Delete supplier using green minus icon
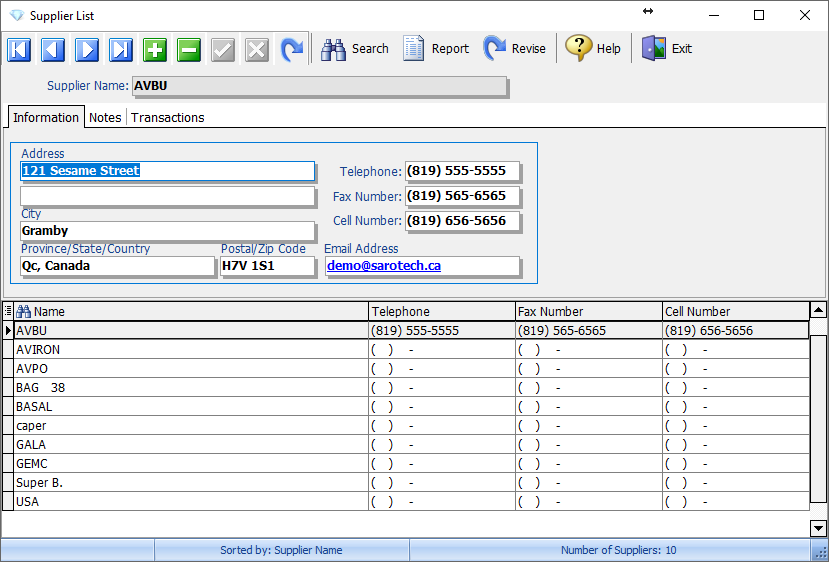The image size is (829, 562). (x=189, y=49)
